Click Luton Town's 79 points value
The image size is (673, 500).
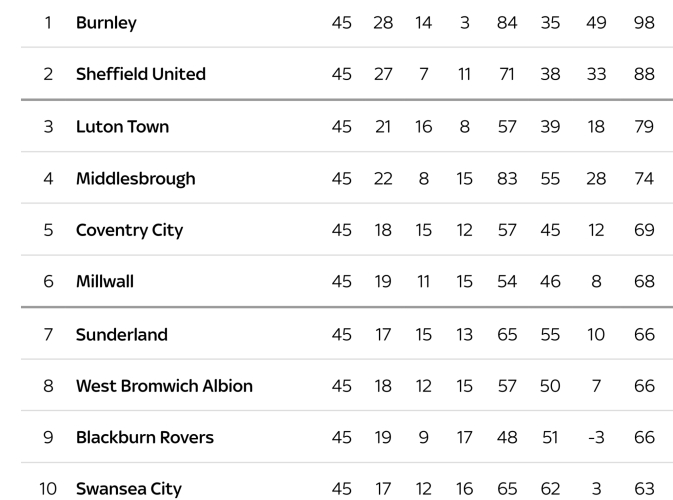[644, 126]
